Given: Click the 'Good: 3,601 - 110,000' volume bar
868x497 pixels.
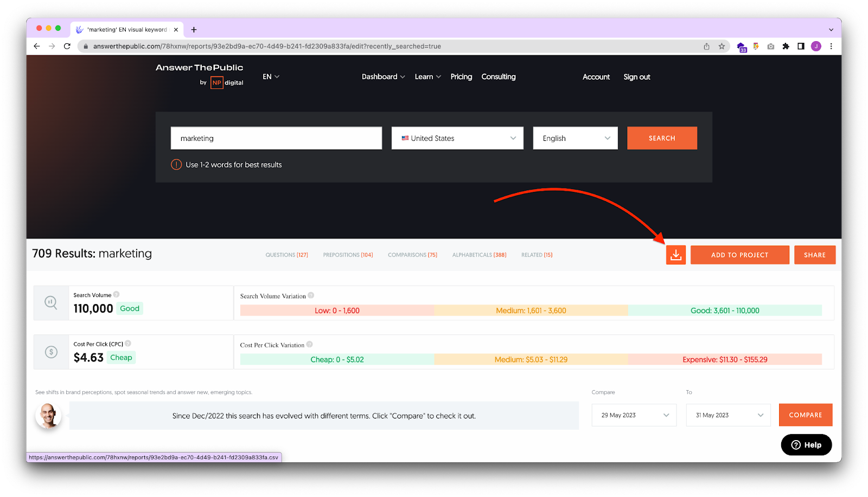Looking at the screenshot, I should click(x=725, y=311).
